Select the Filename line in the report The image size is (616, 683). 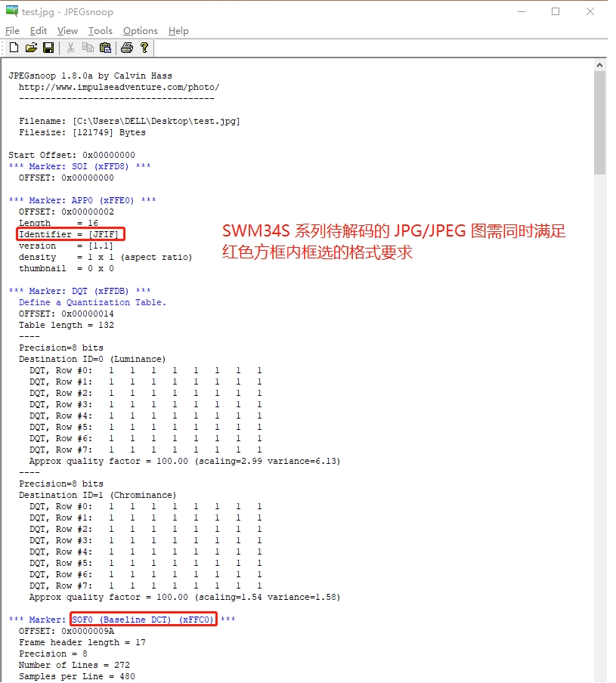pyautogui.click(x=128, y=120)
